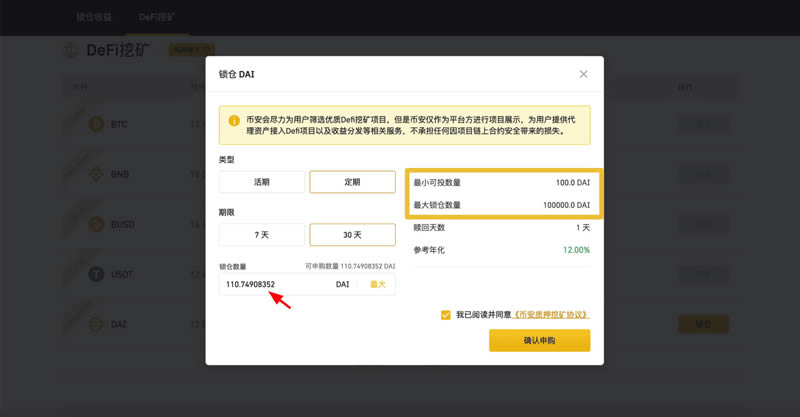This screenshot has height=417, width=800.
Task: Click the BNB coin icon
Action: [x=96, y=174]
